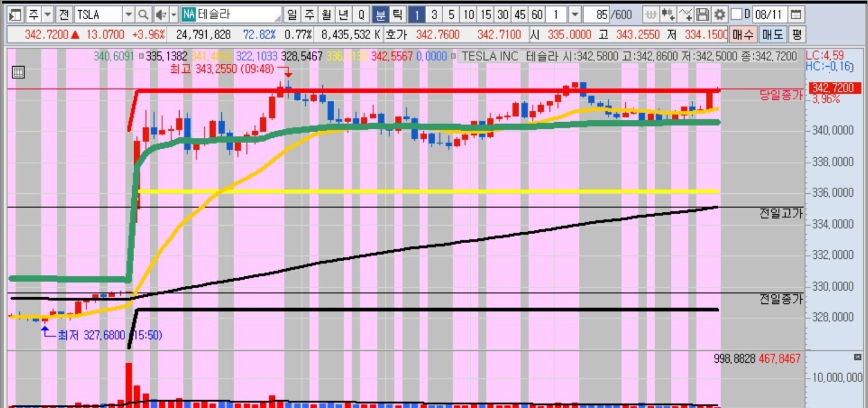Click the volume figure 24,791,828
The image size is (868, 408).
tap(205, 35)
